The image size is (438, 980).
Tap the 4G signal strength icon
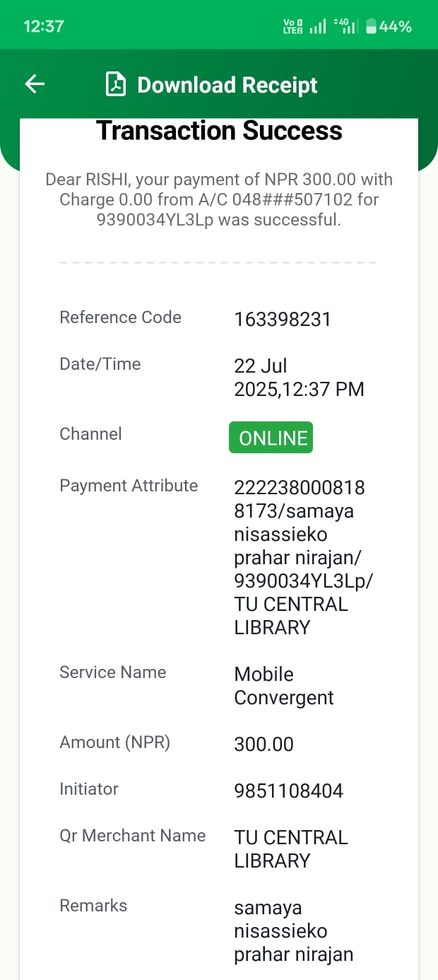[344, 27]
